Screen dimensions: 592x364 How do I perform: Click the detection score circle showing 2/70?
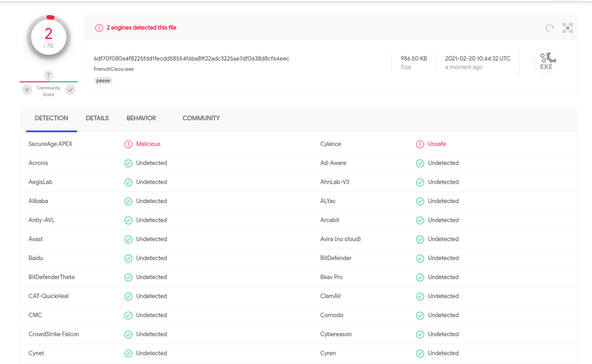(49, 38)
